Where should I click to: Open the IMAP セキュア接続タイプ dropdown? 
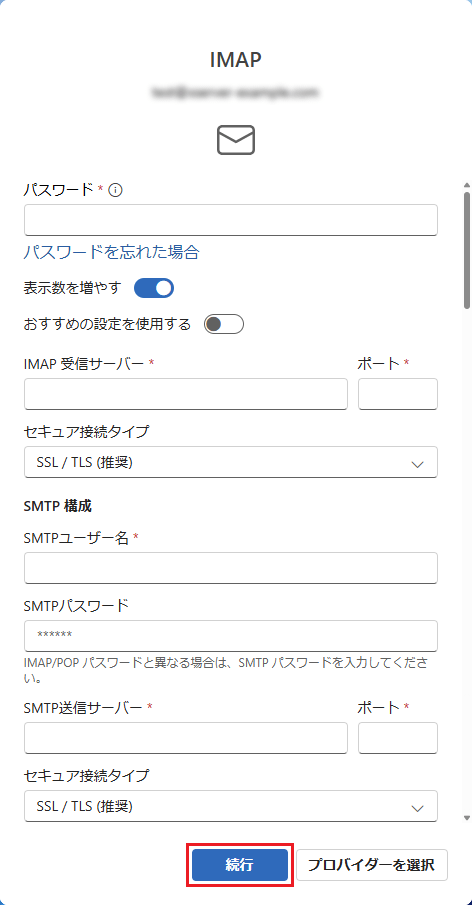[x=231, y=462]
